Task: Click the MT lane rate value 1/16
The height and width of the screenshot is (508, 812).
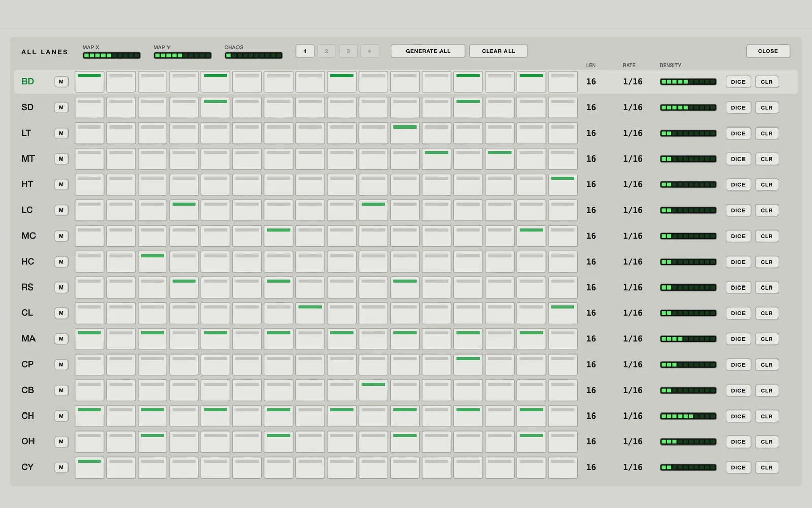Action: pyautogui.click(x=633, y=159)
